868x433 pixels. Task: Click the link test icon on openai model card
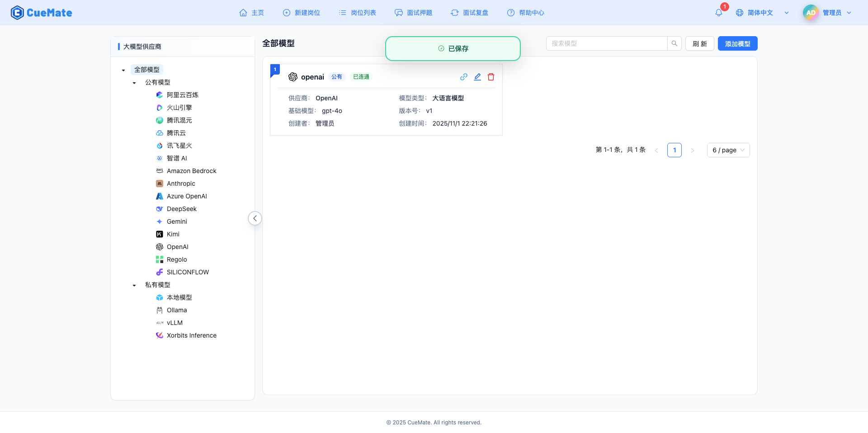pos(464,77)
